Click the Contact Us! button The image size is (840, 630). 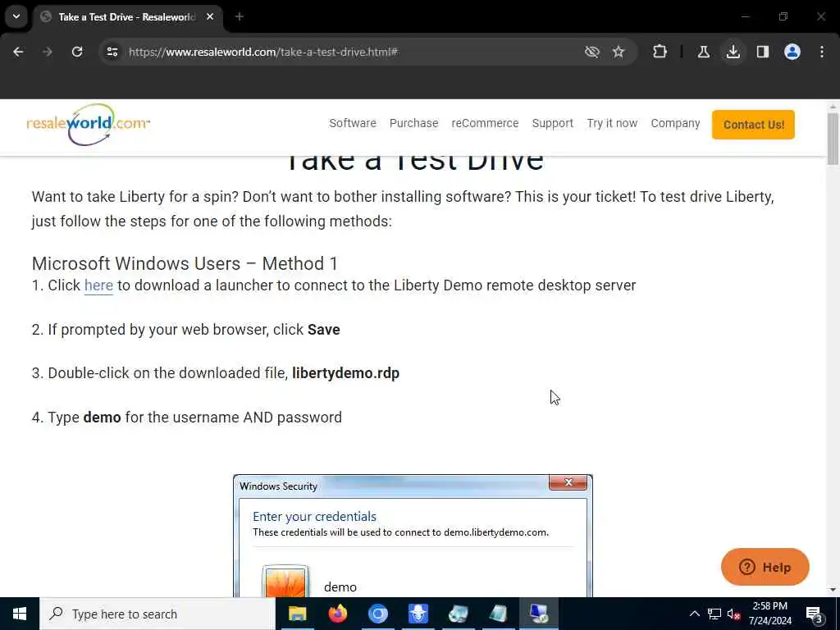click(753, 125)
